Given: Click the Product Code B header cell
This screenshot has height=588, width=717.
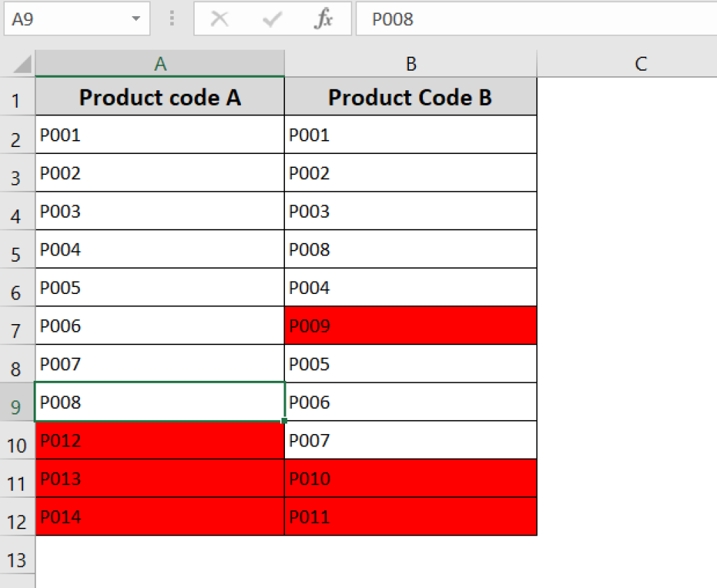Looking at the screenshot, I should pyautogui.click(x=410, y=97).
